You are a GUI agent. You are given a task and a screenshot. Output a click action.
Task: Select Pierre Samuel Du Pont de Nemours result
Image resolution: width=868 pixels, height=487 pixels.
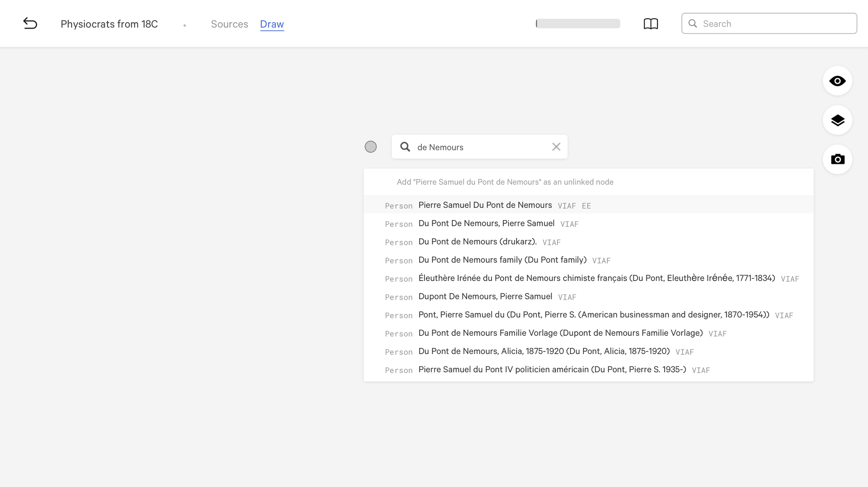tap(588, 205)
